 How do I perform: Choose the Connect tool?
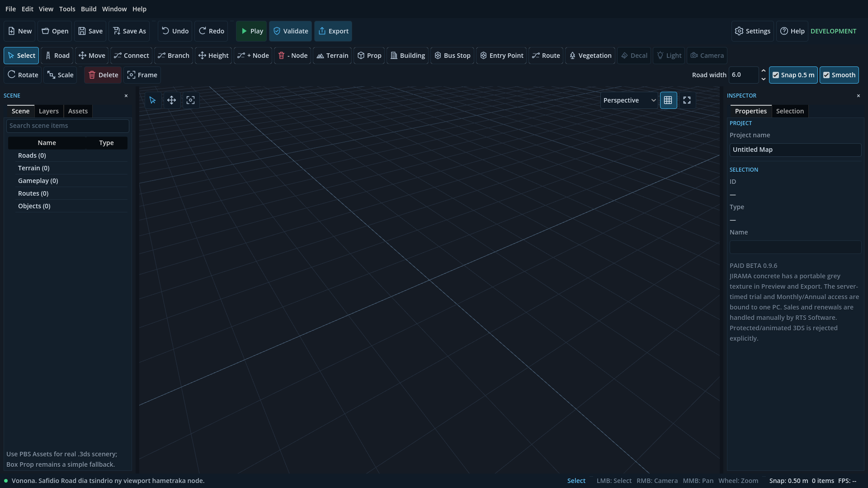pos(131,56)
